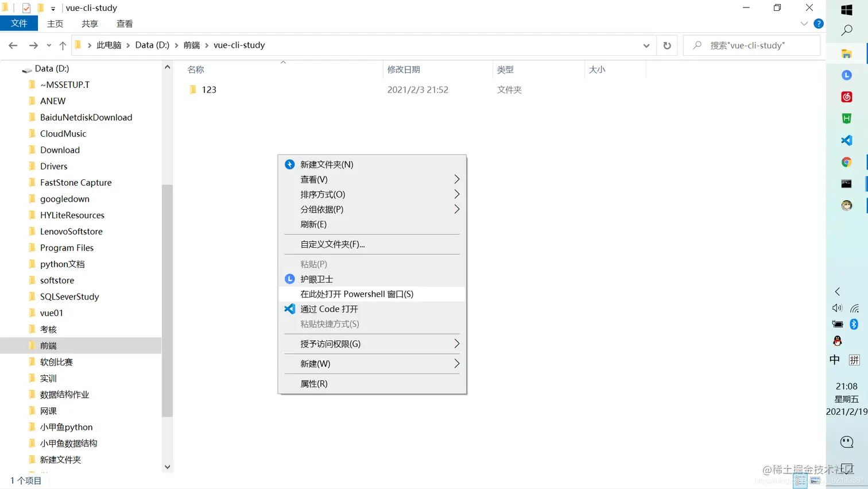Image resolution: width=868 pixels, height=489 pixels.
Task: Choose 护眼卫士 in context menu
Action: [x=372, y=279]
